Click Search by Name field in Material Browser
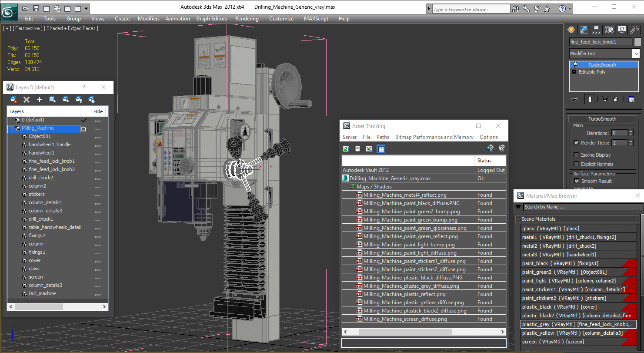This screenshot has height=353, width=644. (x=583, y=207)
